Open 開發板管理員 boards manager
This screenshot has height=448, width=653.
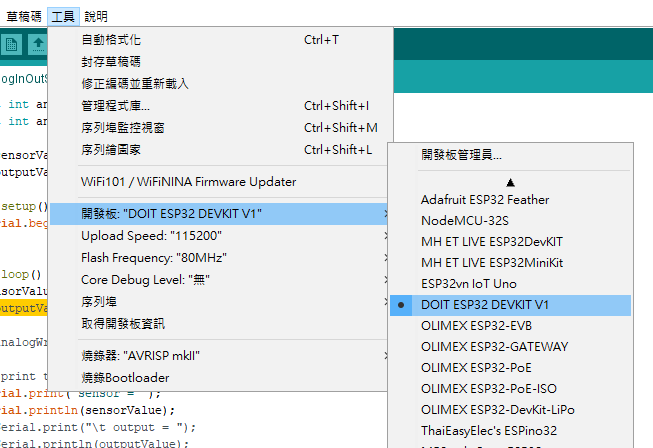pos(461,155)
